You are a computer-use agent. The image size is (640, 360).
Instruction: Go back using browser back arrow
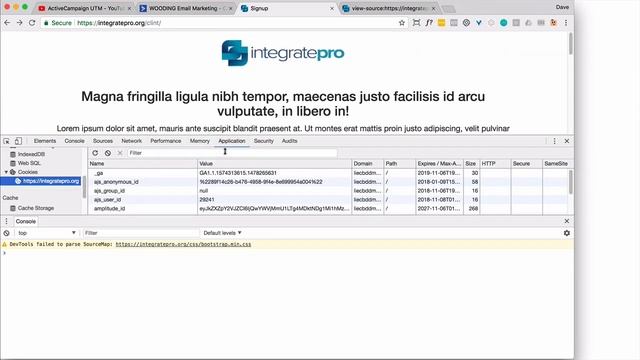point(7,23)
